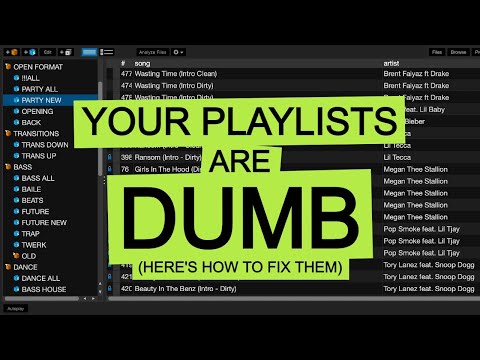Viewport: 480px width, 360px height.
Task: Click the TRANSITIONS crate icon
Action: click(x=8, y=133)
